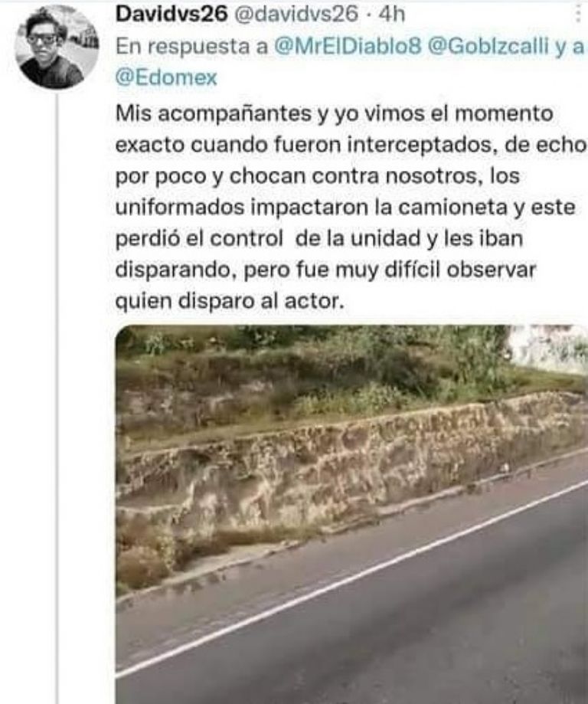Open the 4h tweet timestamp
588x704 pixels.
point(391,15)
